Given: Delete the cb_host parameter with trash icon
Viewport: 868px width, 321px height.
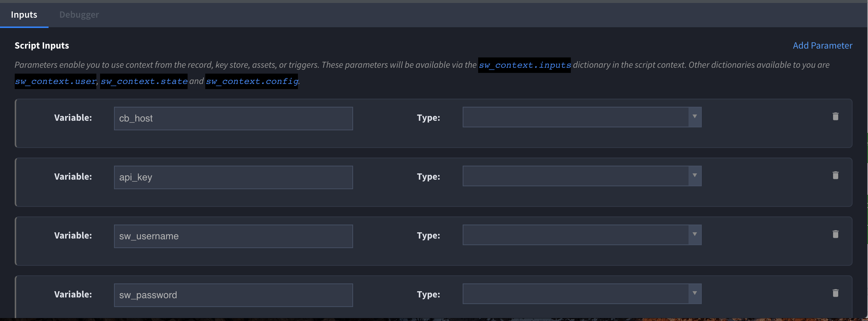Looking at the screenshot, I should [x=835, y=116].
